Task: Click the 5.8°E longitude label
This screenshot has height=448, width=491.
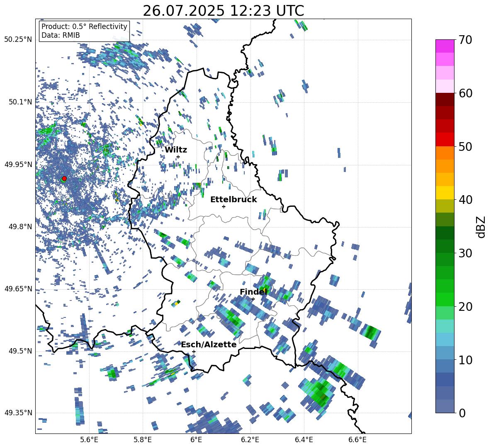Action: (143, 440)
